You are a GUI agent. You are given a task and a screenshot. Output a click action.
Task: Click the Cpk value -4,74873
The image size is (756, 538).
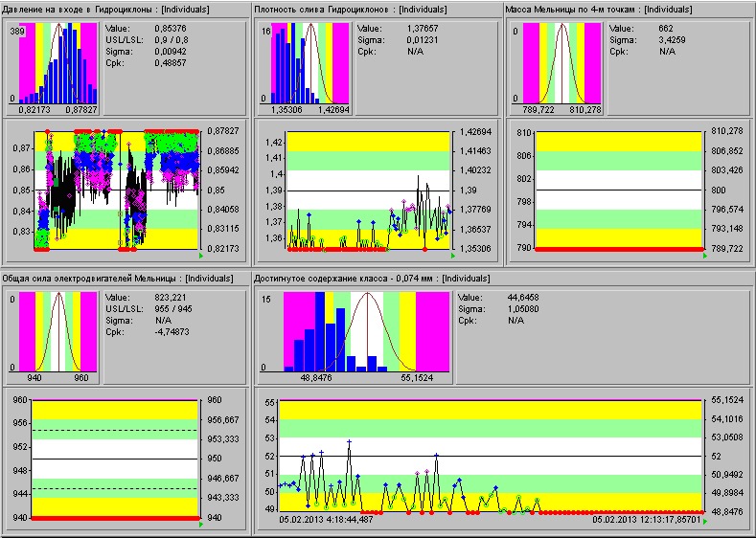(x=172, y=332)
